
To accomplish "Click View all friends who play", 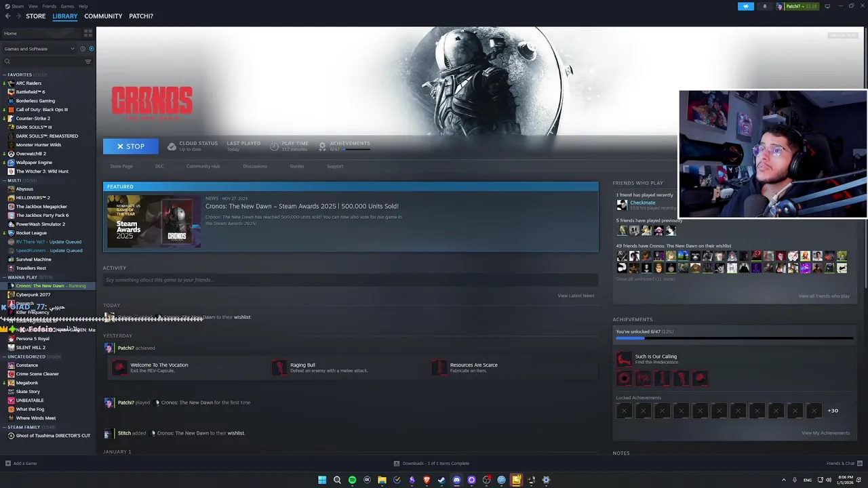I will 824,296.
